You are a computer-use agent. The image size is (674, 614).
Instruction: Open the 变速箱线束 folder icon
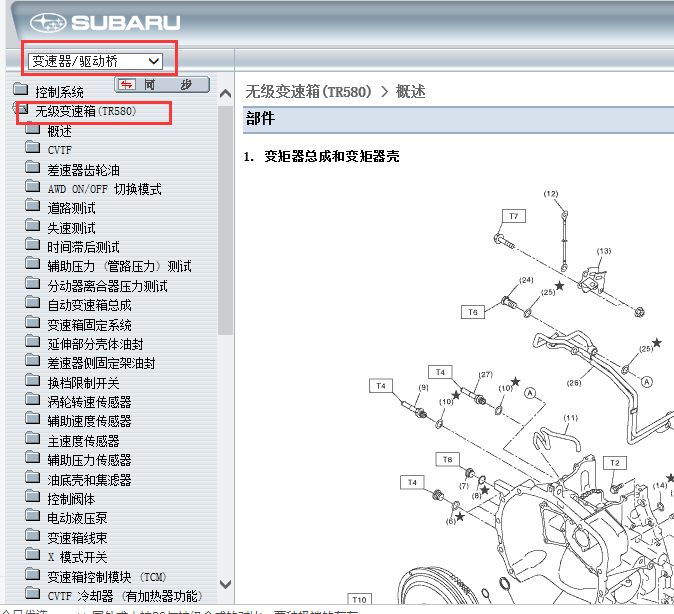point(32,534)
